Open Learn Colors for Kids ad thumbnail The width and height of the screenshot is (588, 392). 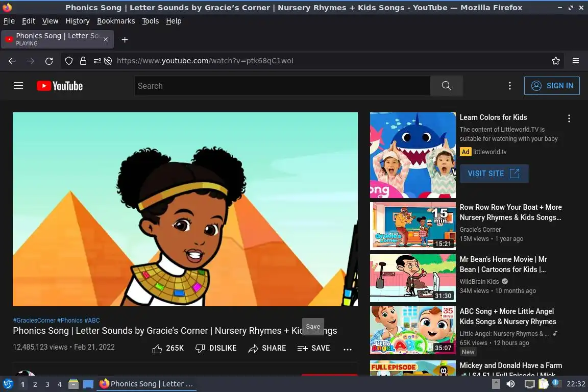[412, 155]
